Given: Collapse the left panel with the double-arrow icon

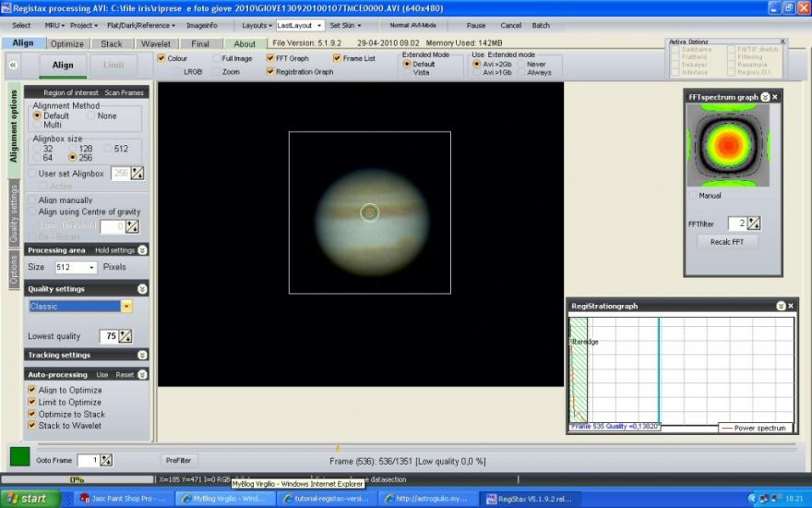Looking at the screenshot, I should (13, 65).
